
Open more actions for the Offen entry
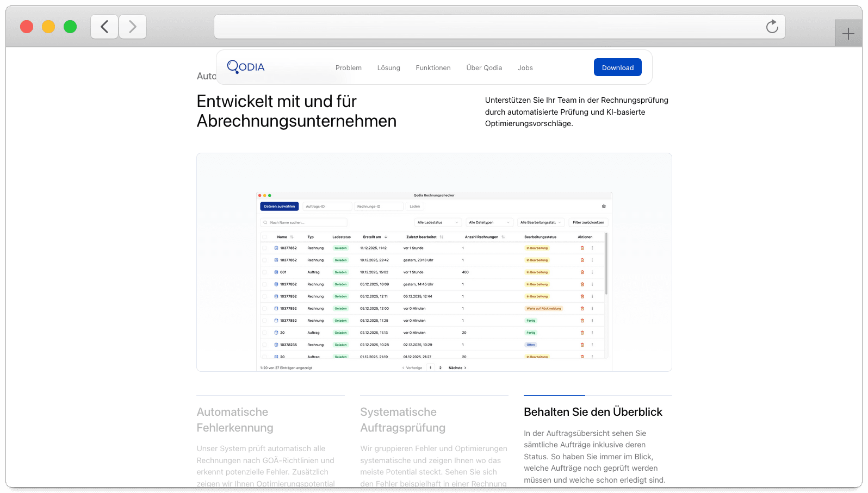click(x=592, y=345)
